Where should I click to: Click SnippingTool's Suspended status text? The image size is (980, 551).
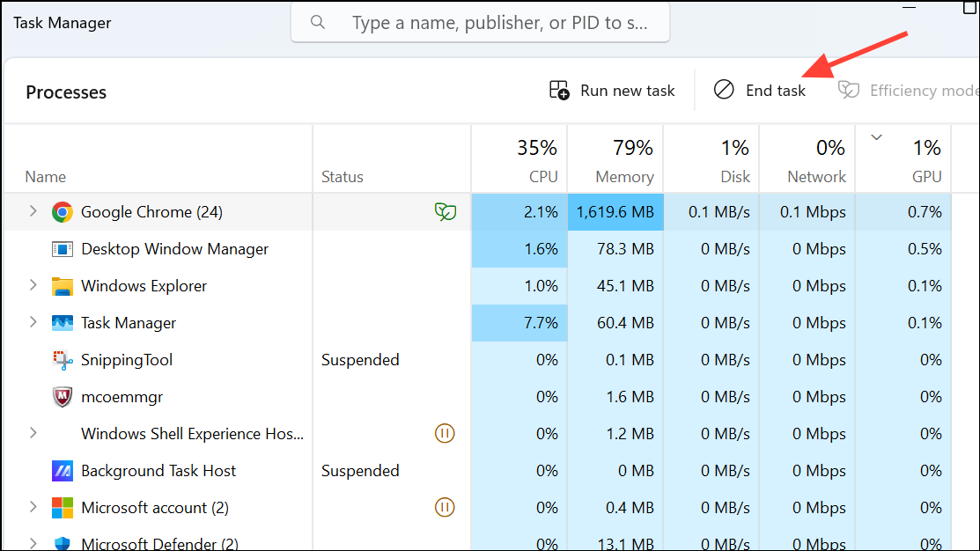click(x=360, y=360)
